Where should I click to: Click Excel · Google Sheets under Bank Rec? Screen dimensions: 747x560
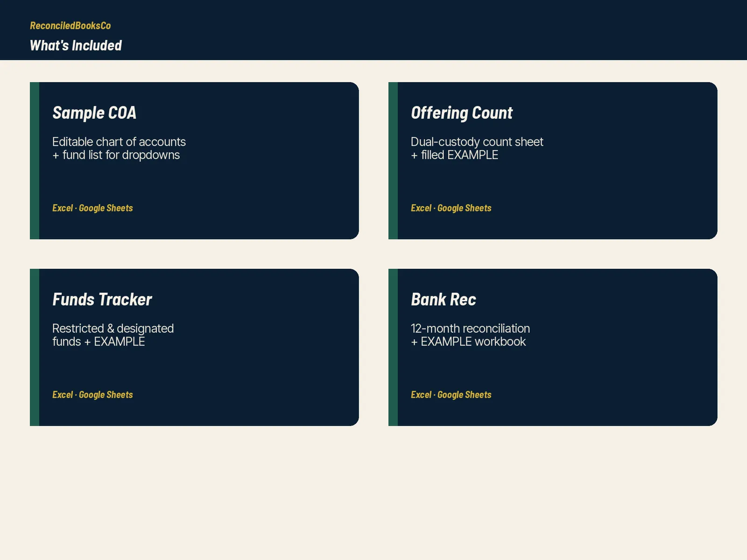[451, 395]
